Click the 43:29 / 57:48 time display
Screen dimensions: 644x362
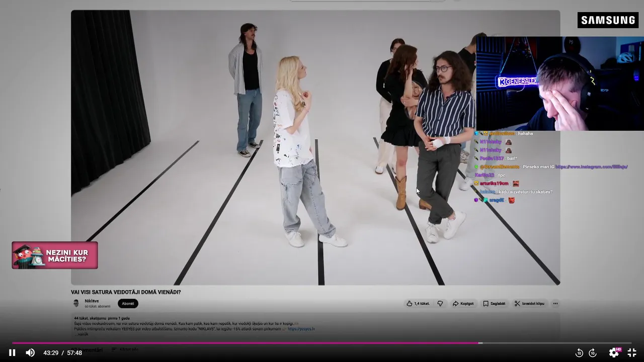pos(62,353)
